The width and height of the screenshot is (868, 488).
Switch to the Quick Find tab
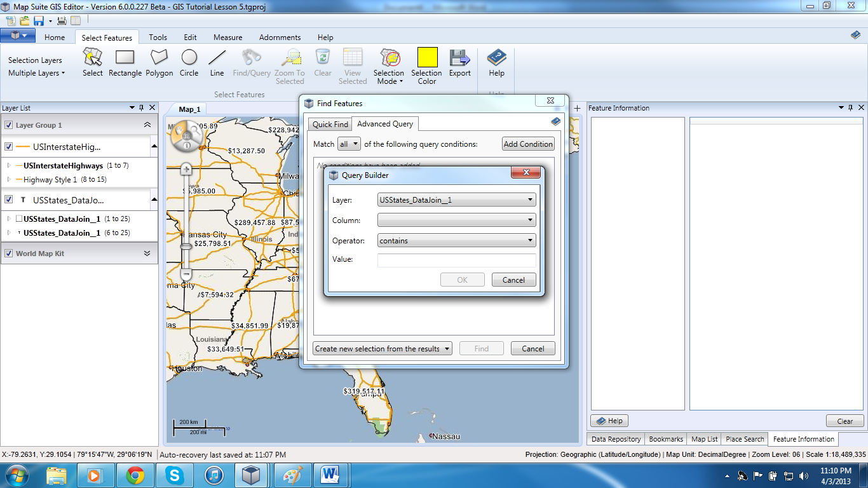click(329, 124)
